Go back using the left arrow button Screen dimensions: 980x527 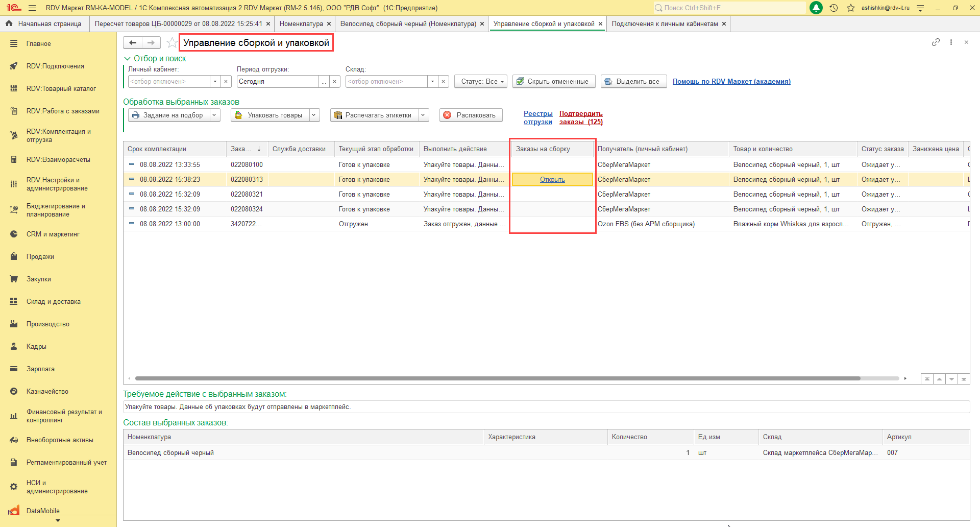pos(133,43)
